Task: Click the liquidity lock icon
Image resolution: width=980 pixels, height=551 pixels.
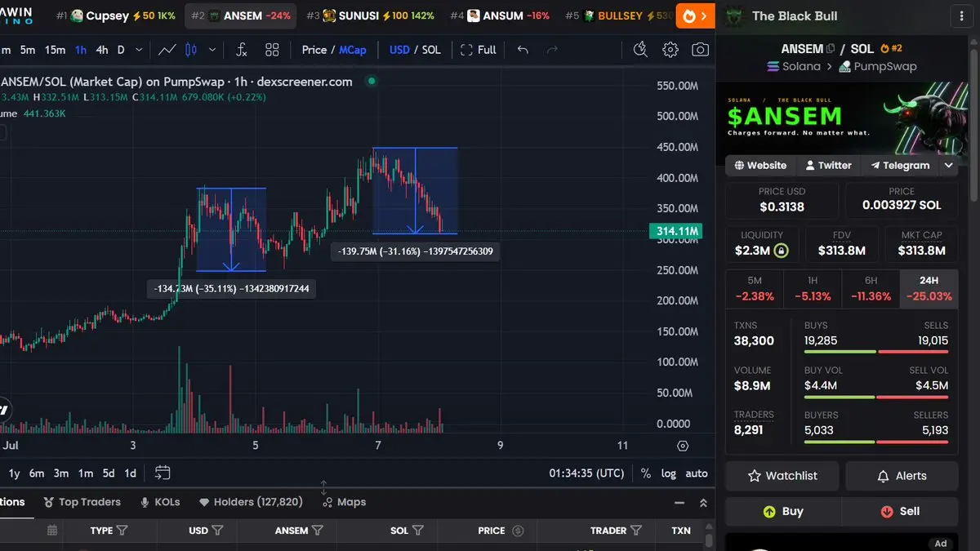Action: click(782, 251)
